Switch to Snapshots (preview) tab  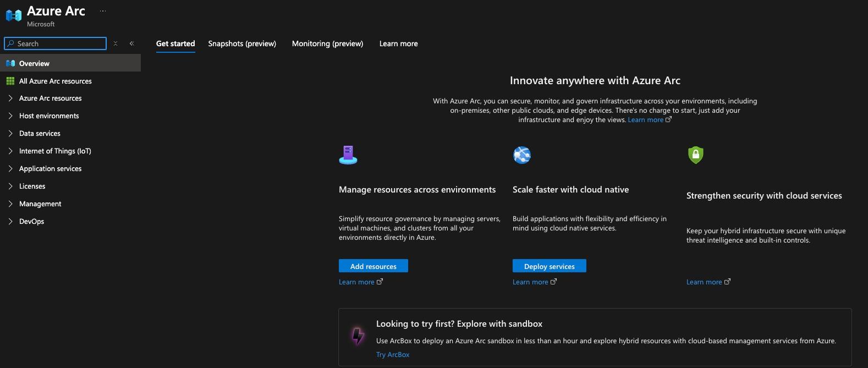point(242,43)
